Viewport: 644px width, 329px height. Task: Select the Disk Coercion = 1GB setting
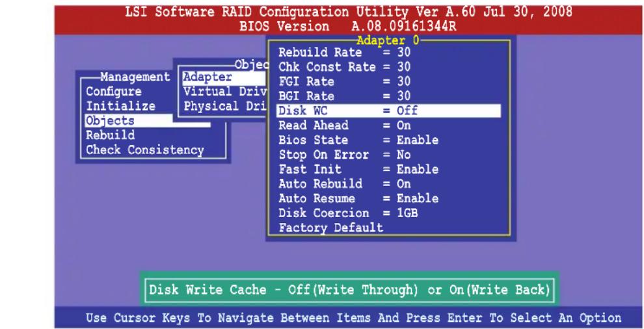[348, 213]
